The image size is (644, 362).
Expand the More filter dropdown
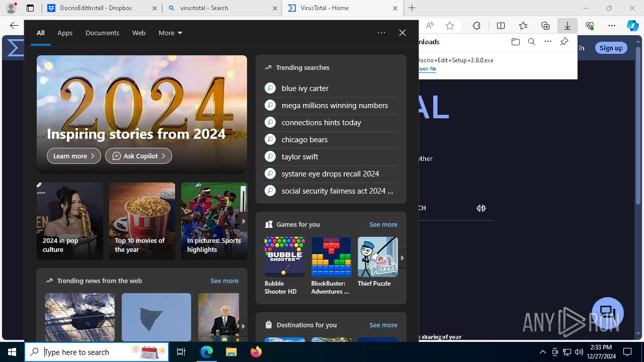[x=171, y=33]
